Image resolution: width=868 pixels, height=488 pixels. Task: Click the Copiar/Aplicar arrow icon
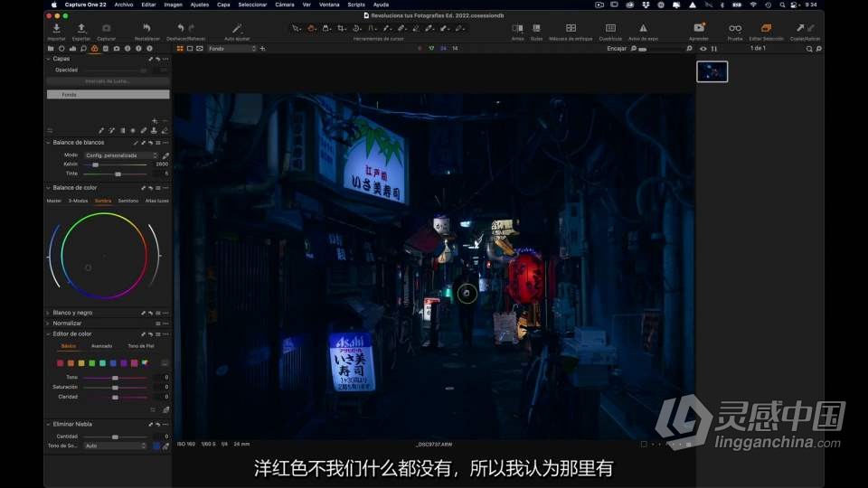tap(800, 28)
